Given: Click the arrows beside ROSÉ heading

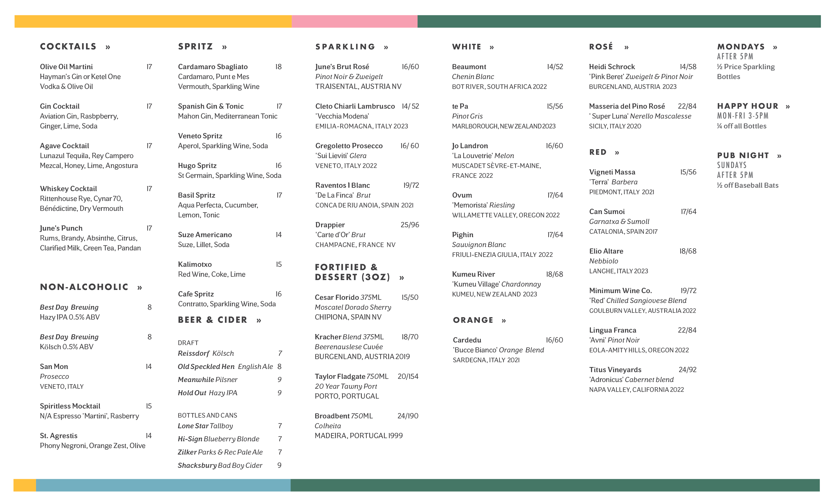Looking at the screenshot, I should tap(626, 47).
